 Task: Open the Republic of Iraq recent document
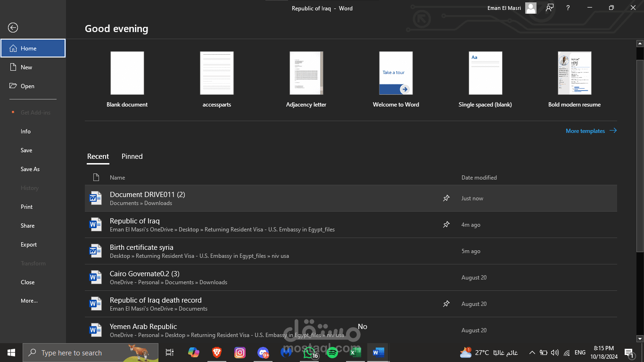pos(351,225)
